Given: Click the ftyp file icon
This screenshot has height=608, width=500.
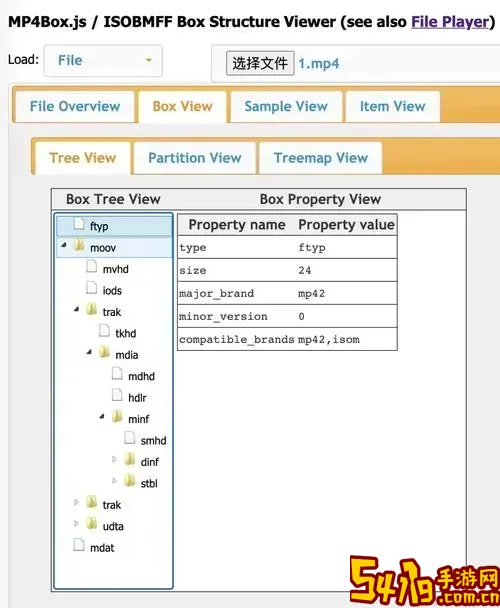Looking at the screenshot, I should (x=79, y=225).
